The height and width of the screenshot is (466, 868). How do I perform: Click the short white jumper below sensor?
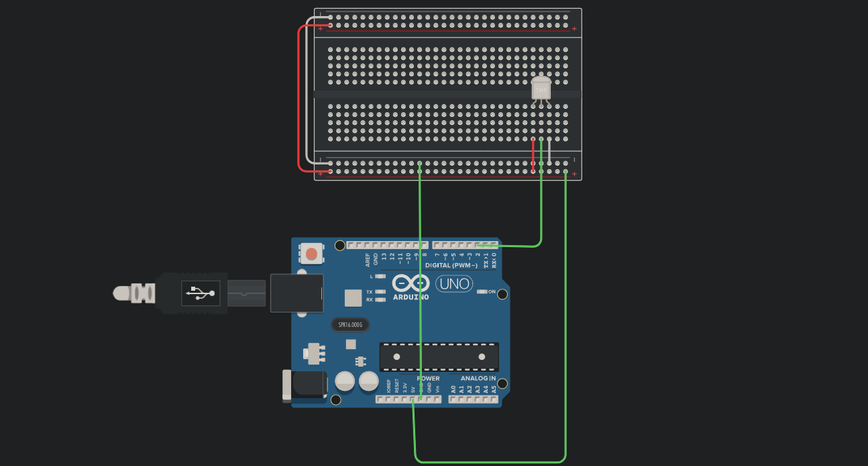tap(549, 152)
